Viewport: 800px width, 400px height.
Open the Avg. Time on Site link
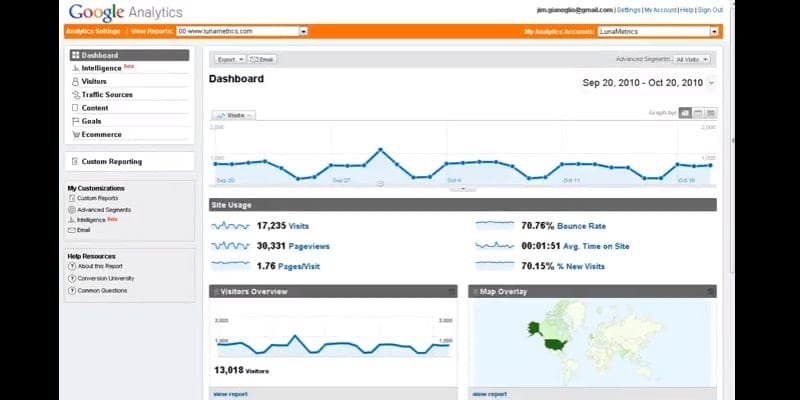(596, 246)
